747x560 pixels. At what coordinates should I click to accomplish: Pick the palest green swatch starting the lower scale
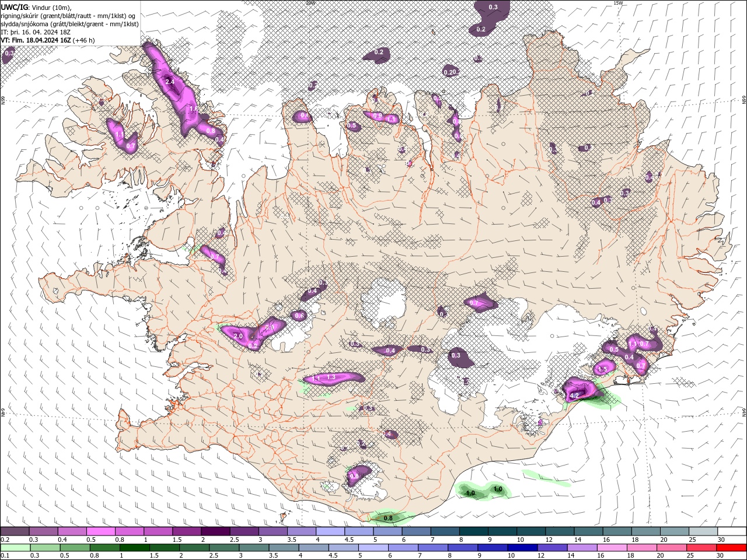coord(15,548)
